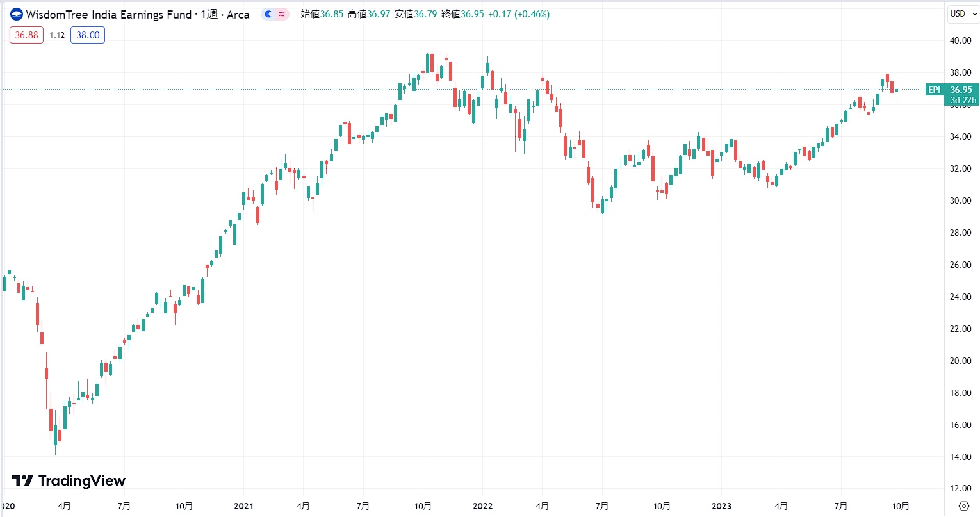Click the 14.00 price axis label

[x=961, y=457]
